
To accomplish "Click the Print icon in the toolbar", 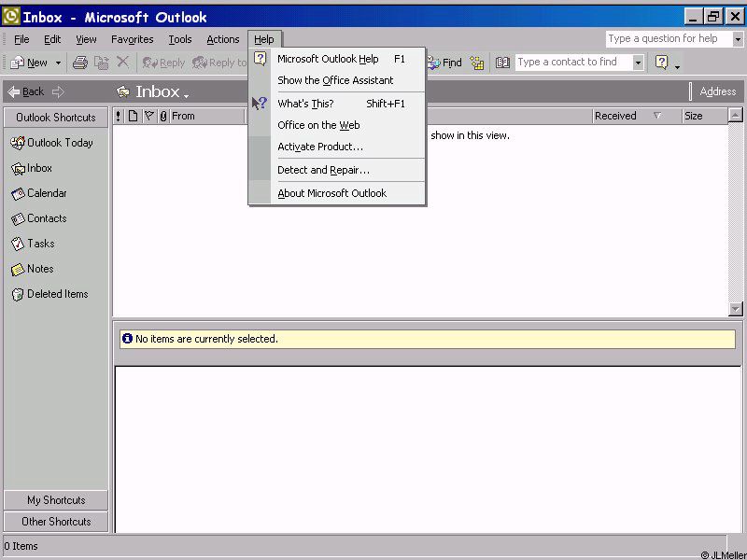I will click(80, 63).
